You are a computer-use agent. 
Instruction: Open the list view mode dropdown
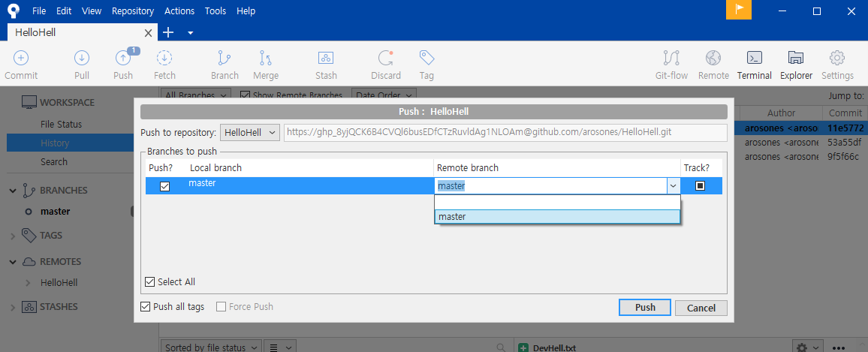pos(280,347)
